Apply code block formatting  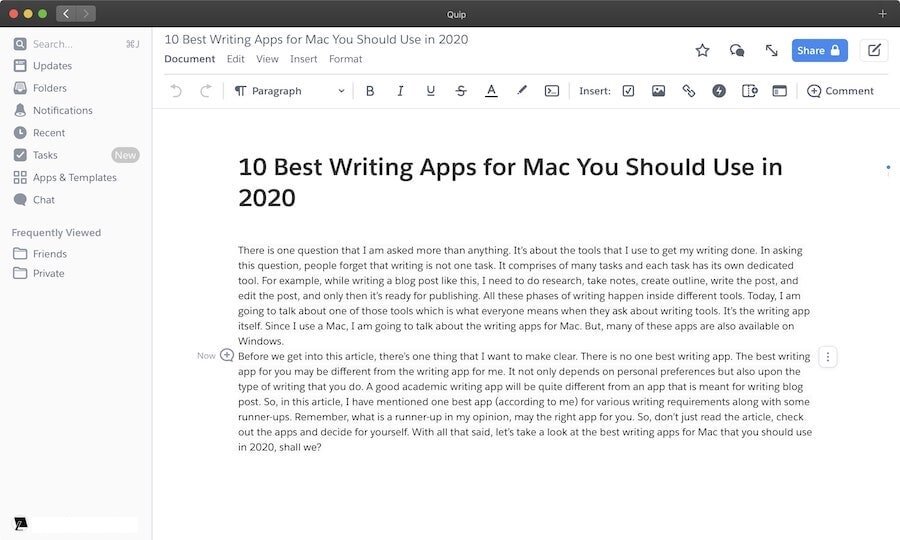[551, 91]
